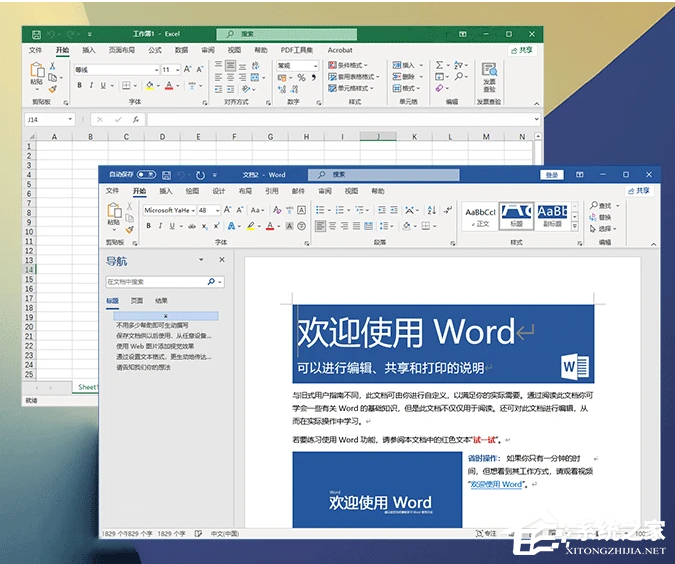Show paragraph marks icon in Word
The width and height of the screenshot is (675, 564).
coord(448,210)
